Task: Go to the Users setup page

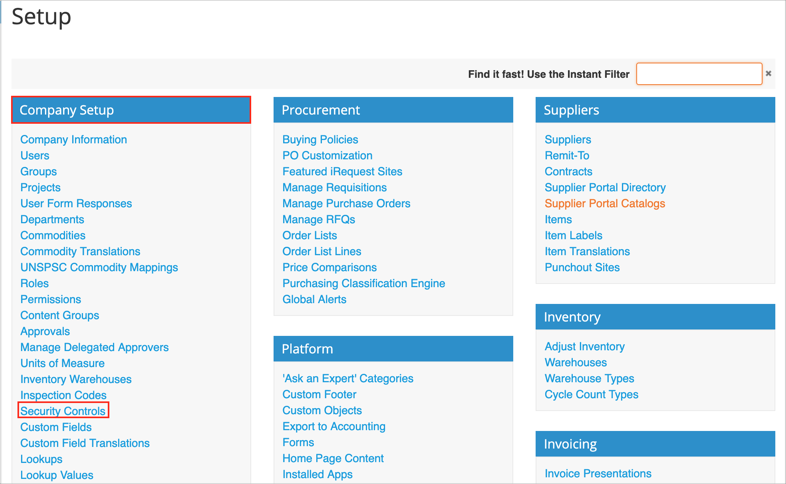Action: (x=35, y=156)
